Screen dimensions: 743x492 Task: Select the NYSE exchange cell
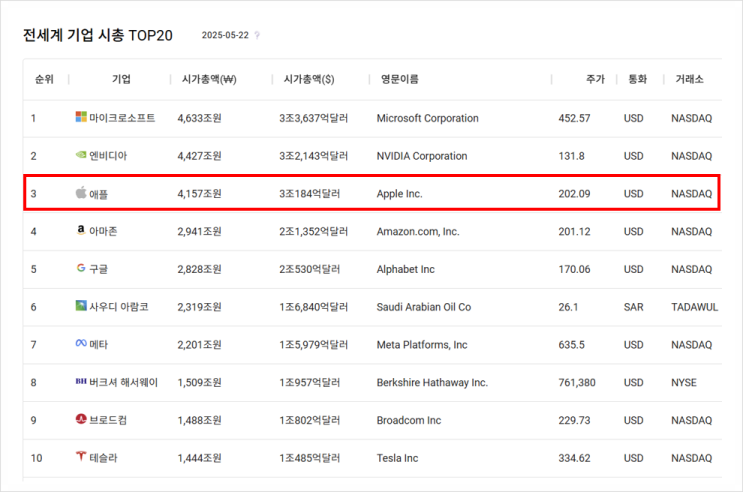click(684, 383)
